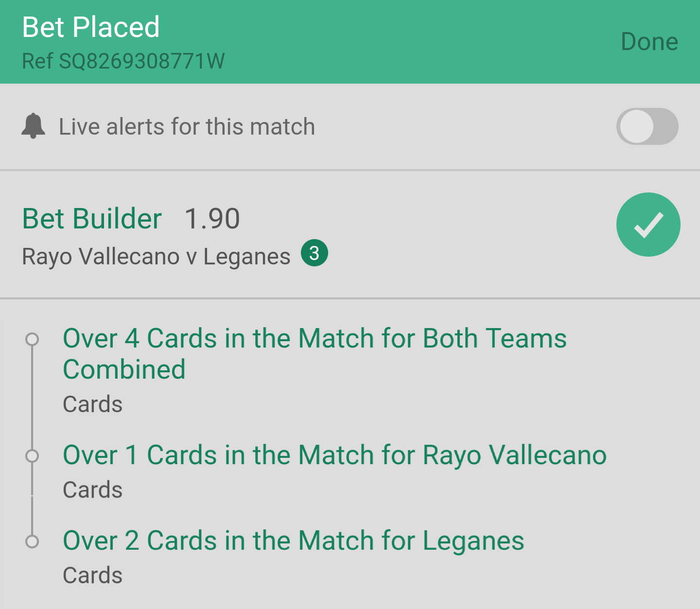The height and width of the screenshot is (609, 700).
Task: Click the Bet Placed title
Action: pos(91,27)
